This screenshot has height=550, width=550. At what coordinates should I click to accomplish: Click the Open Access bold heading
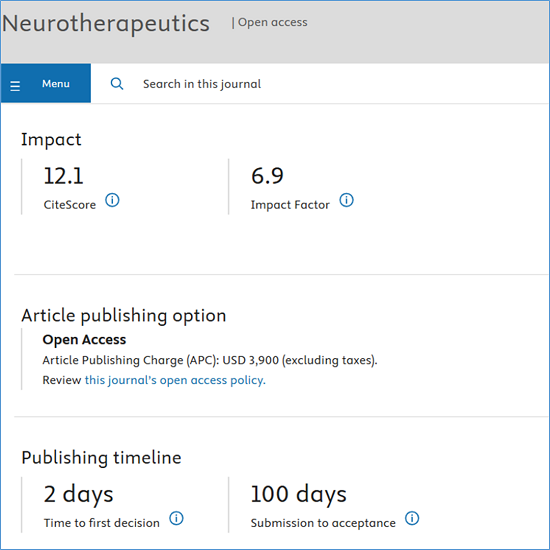[84, 340]
